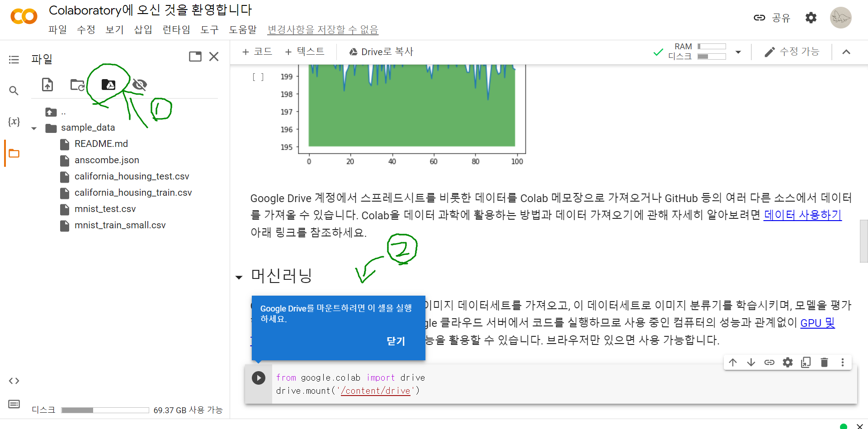
Task: Click the disk usage bar at bottom
Action: pyautogui.click(x=105, y=410)
